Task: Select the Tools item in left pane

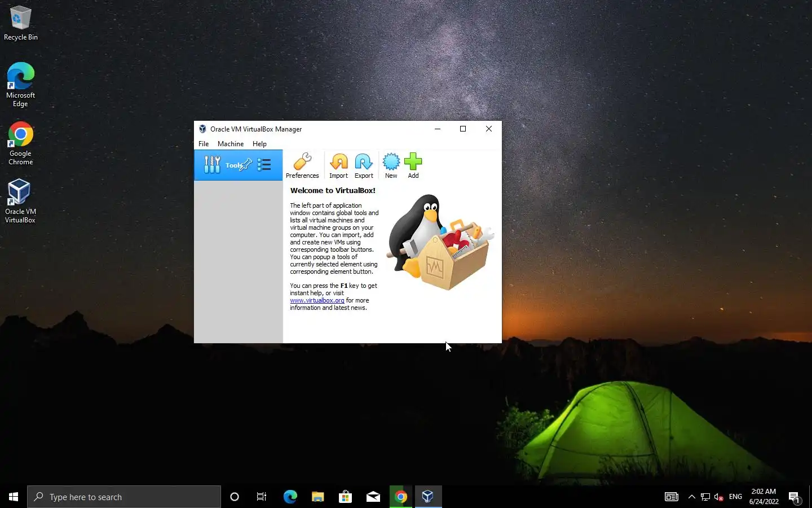Action: (238, 165)
